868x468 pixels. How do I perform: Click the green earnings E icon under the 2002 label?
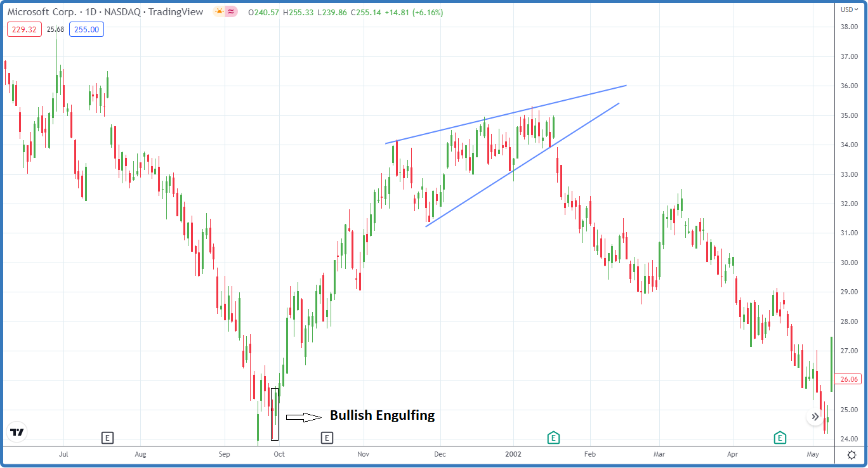pos(553,438)
